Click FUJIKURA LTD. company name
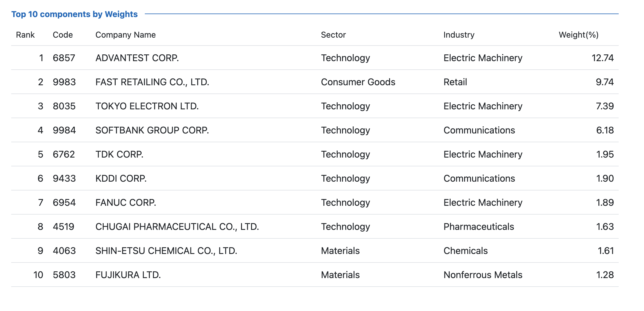The width and height of the screenshot is (644, 311). click(x=128, y=275)
